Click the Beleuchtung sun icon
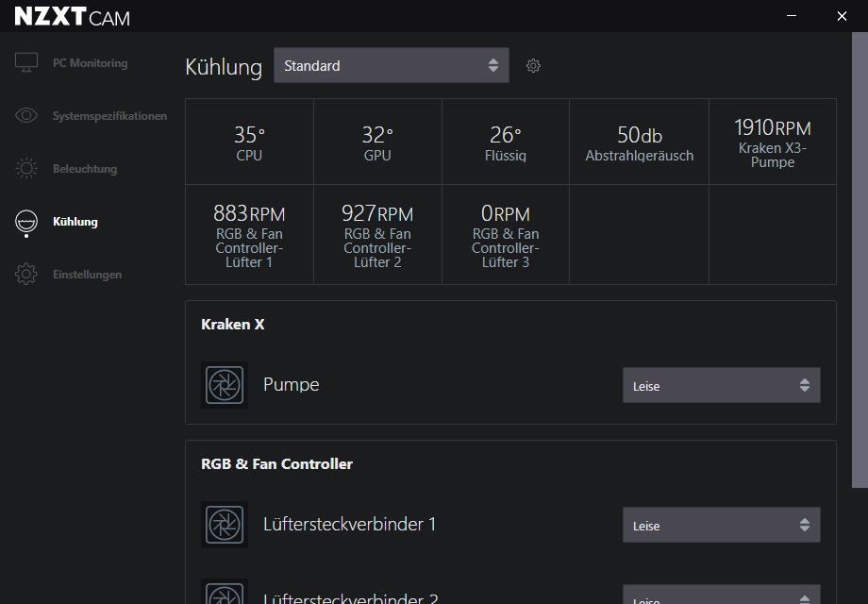Screen dimensions: 868x604 [26, 169]
